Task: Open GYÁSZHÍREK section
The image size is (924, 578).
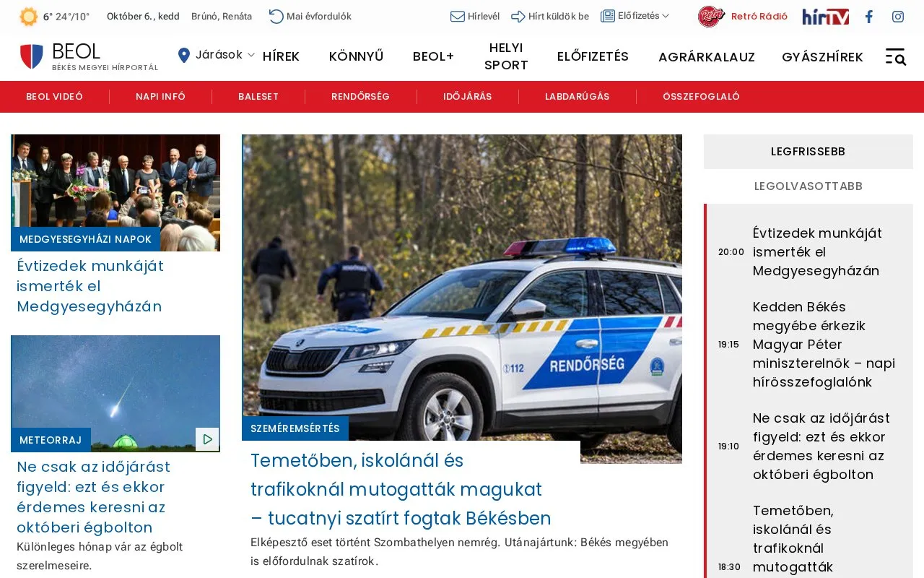Action: (x=822, y=57)
